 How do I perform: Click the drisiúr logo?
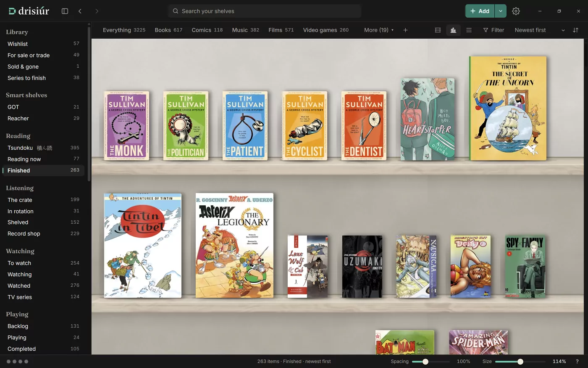coord(29,11)
